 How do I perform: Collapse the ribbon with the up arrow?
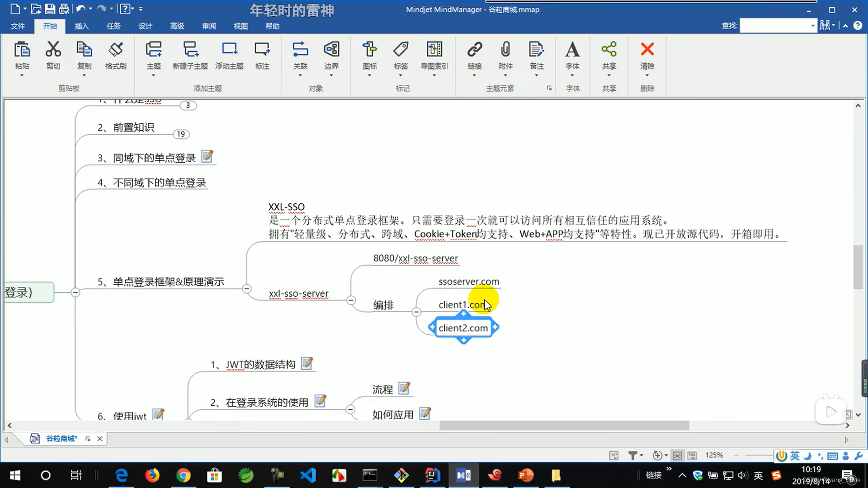point(845,26)
